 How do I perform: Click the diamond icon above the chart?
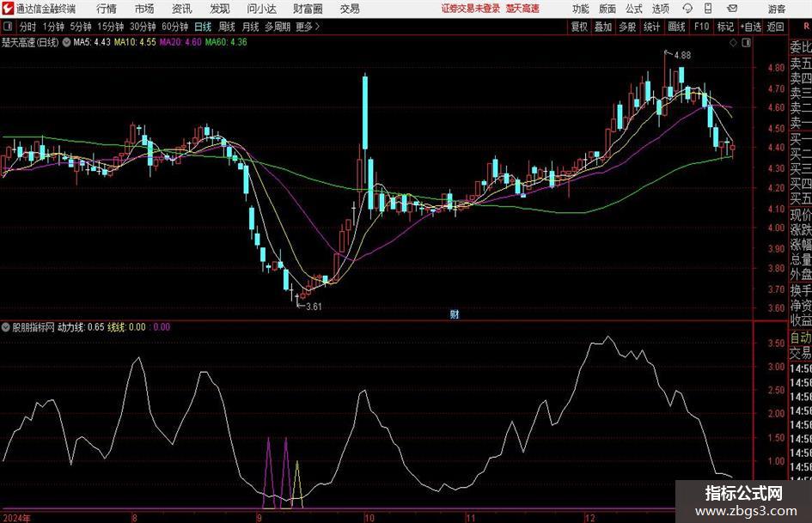point(733,43)
